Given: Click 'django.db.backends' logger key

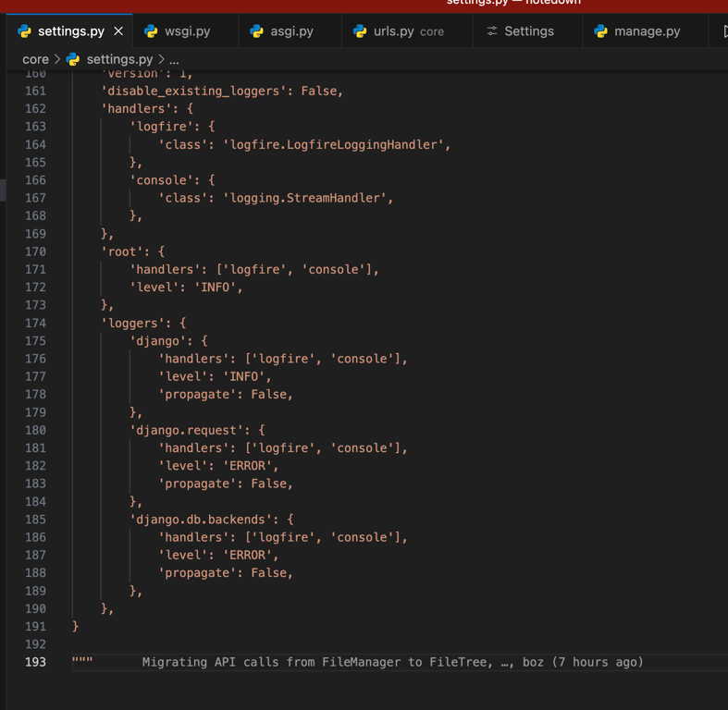Looking at the screenshot, I should 201,520.
